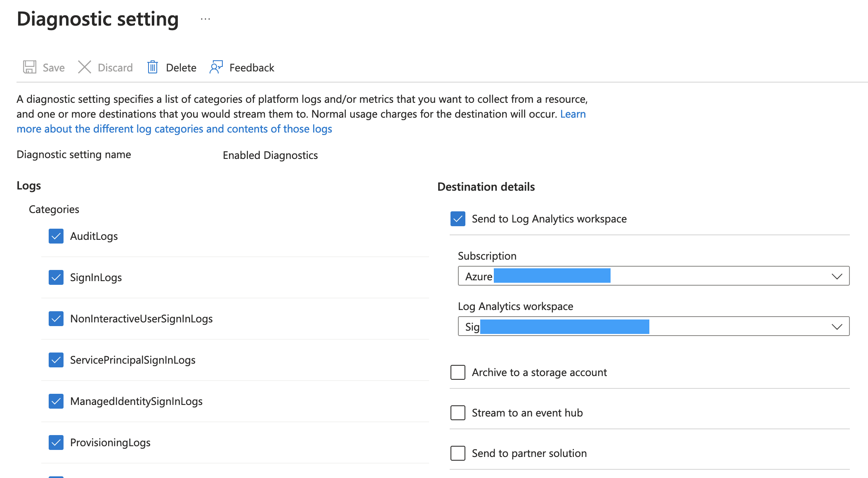Uncheck ManagedIdentitySignInLogs
The image size is (868, 478).
(56, 401)
